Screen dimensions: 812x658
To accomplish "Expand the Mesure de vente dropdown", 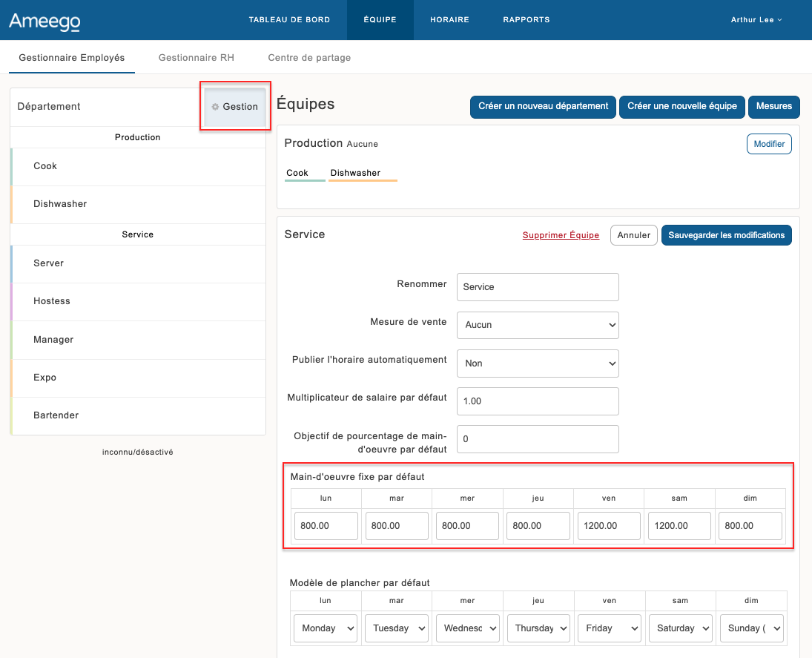I will [538, 325].
